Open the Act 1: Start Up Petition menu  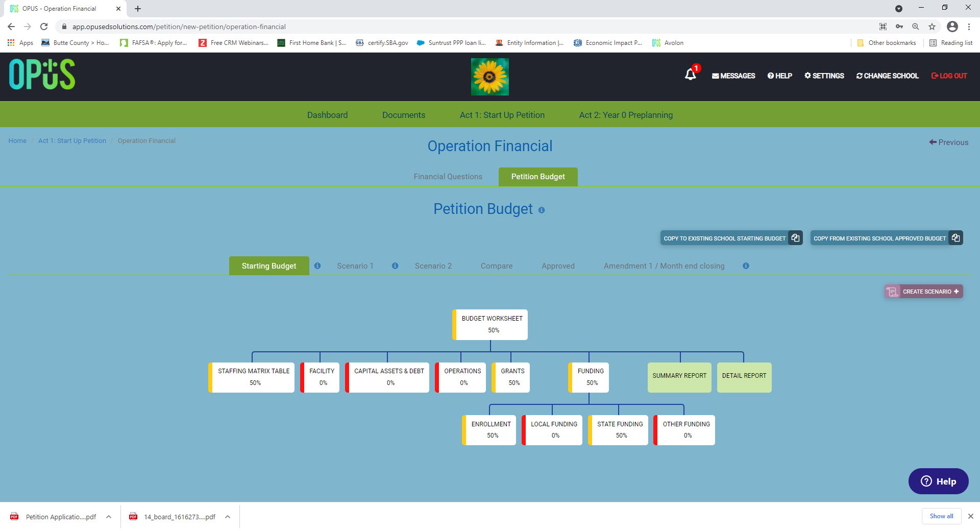click(502, 115)
